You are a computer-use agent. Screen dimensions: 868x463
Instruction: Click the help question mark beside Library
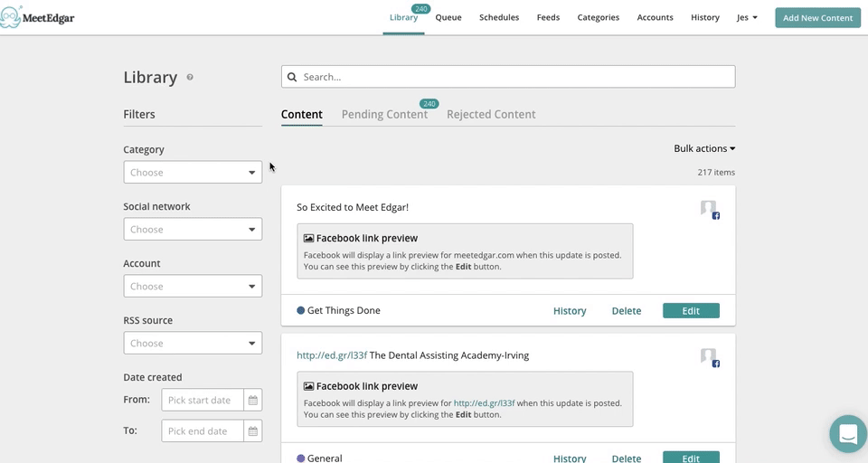point(190,78)
